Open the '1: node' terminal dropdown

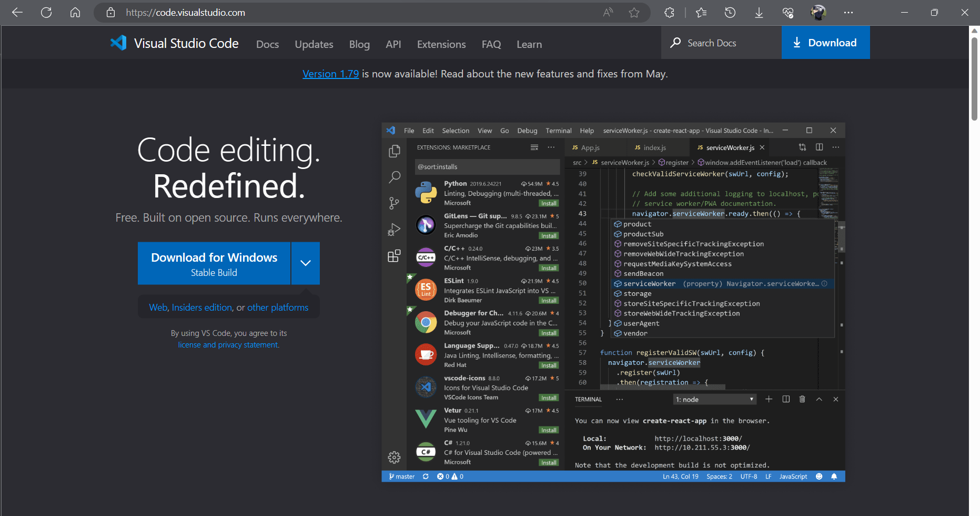coord(714,400)
